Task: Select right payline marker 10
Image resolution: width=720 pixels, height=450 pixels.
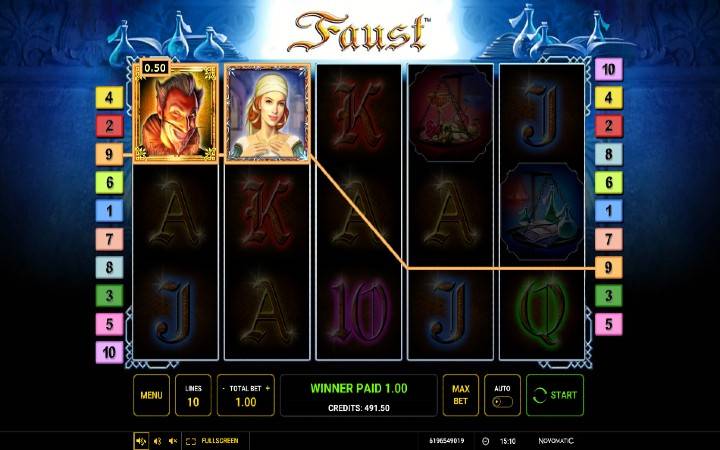Action: (x=608, y=69)
